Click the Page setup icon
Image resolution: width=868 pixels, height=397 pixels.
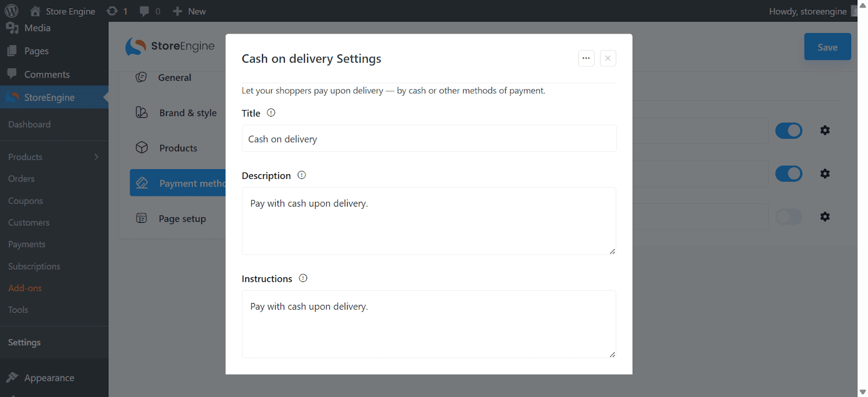pos(142,218)
